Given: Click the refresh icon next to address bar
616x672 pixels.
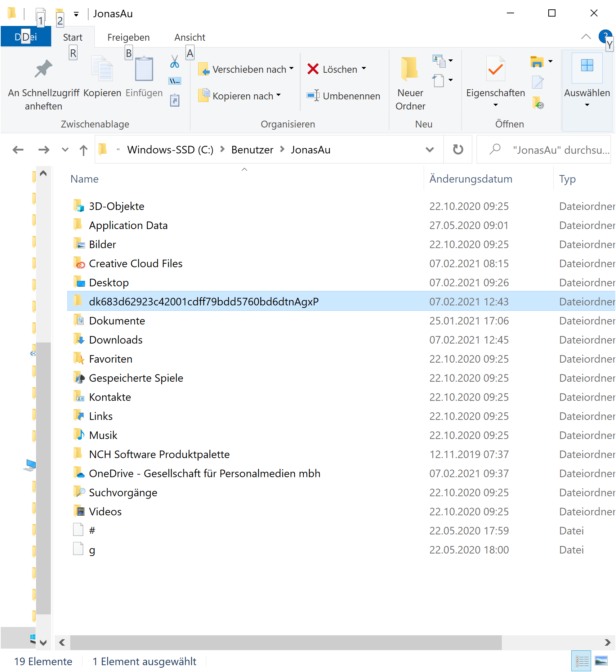Looking at the screenshot, I should pyautogui.click(x=458, y=149).
